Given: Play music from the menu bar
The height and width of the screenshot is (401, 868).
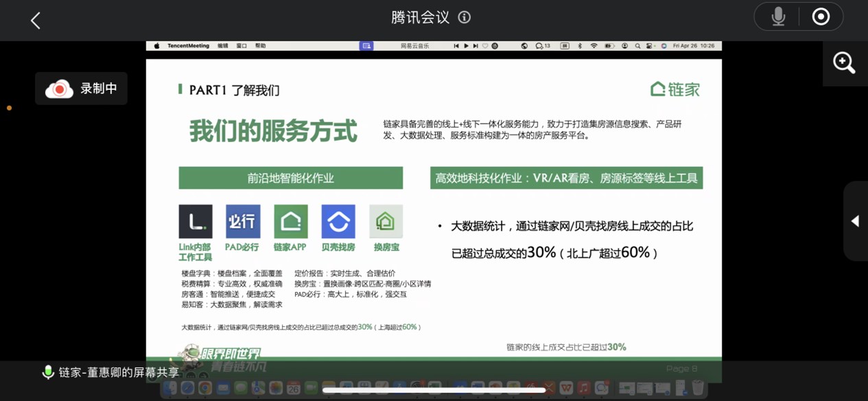Looking at the screenshot, I should pos(466,46).
